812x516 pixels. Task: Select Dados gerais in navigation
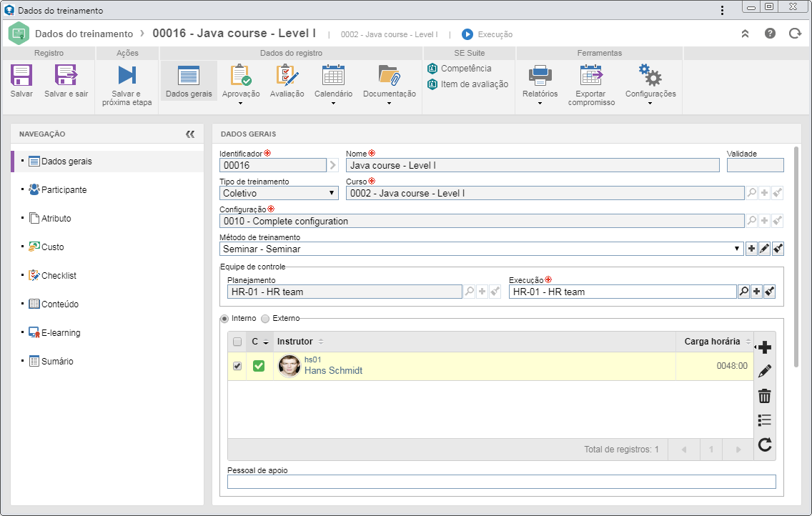[x=107, y=162]
